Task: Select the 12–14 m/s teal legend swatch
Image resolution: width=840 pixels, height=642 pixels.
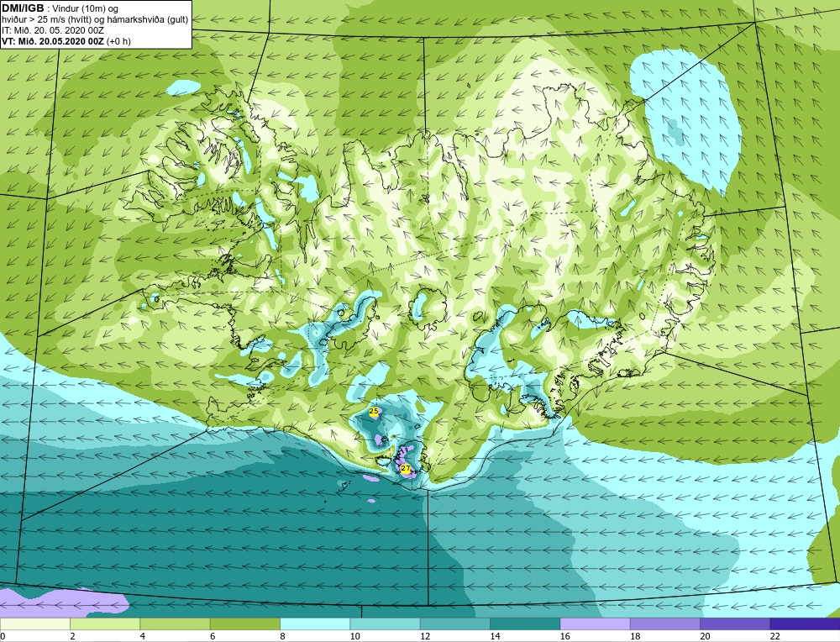Action: pos(454,624)
